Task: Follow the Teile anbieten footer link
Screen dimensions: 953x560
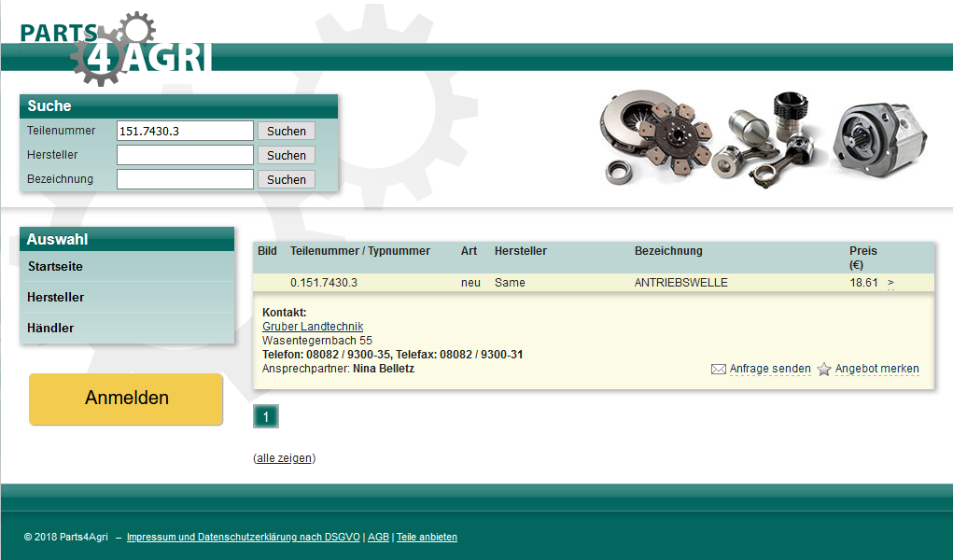Action: (x=427, y=538)
